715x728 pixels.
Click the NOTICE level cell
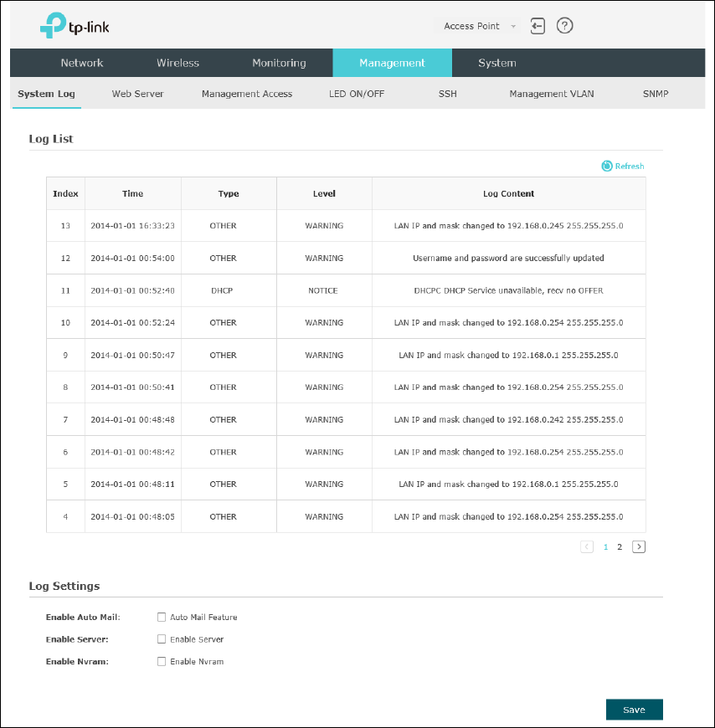tap(323, 290)
